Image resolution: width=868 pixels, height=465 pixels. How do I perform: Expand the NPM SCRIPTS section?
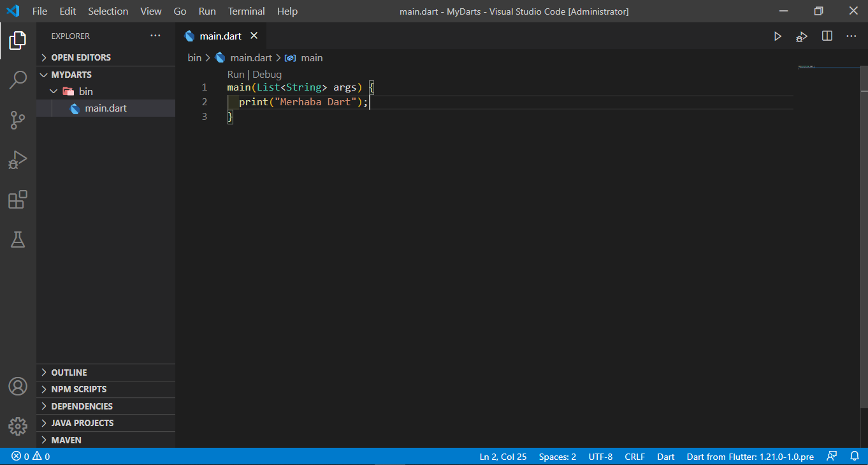(x=78, y=389)
